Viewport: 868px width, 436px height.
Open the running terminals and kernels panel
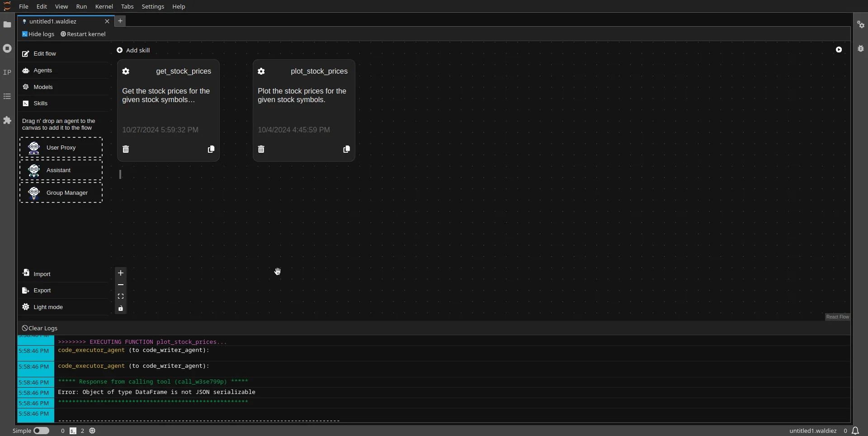7,48
